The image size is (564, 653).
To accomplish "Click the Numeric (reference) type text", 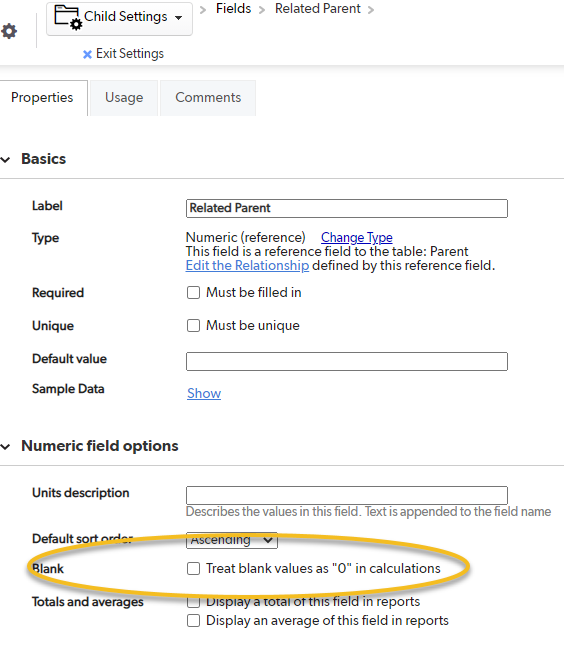I will coord(245,237).
